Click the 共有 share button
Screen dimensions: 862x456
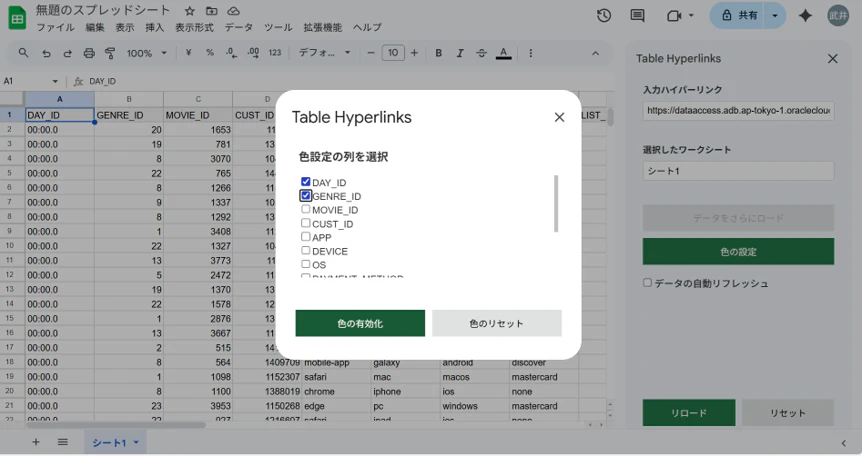(x=739, y=15)
